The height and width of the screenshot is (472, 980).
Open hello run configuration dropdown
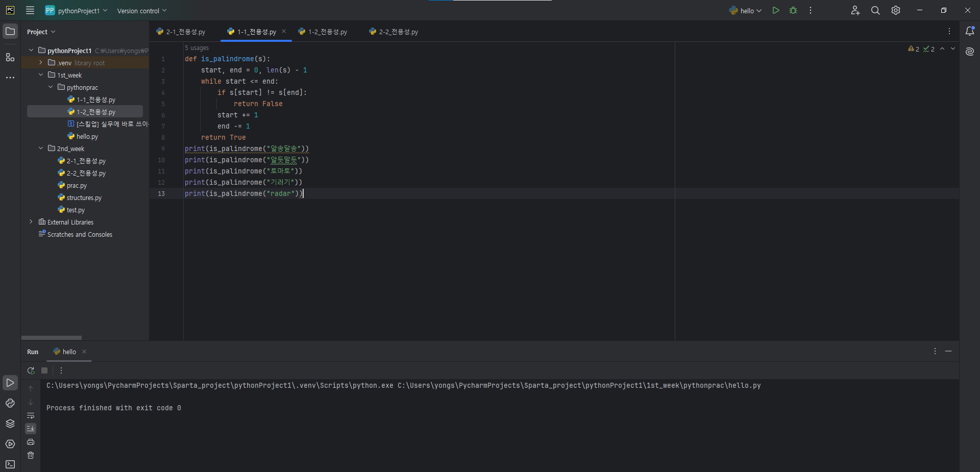[745, 10]
